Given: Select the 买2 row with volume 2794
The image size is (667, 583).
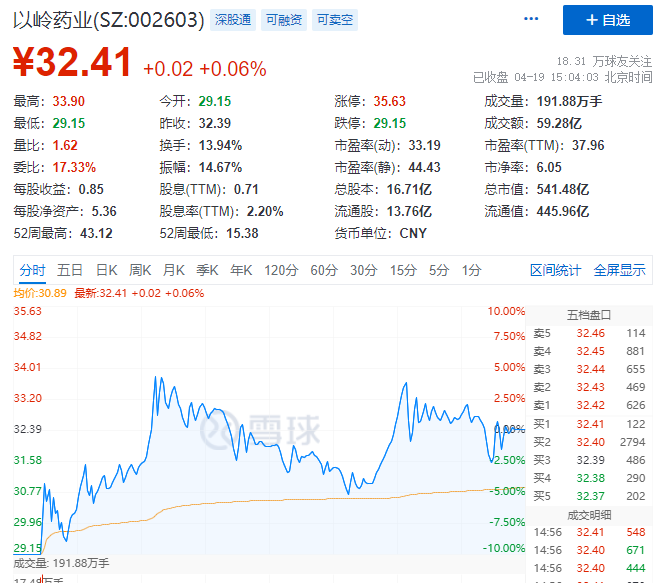Looking at the screenshot, I should [589, 442].
